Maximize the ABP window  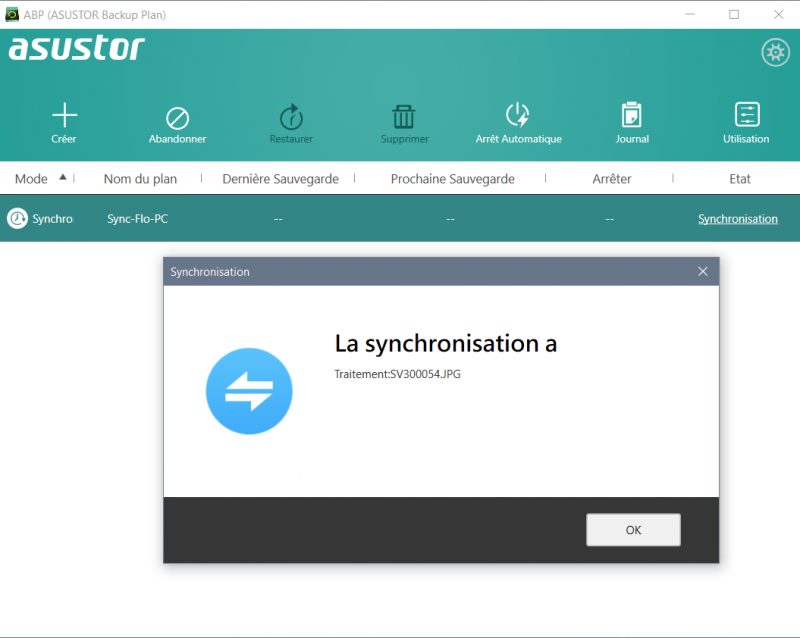(734, 14)
